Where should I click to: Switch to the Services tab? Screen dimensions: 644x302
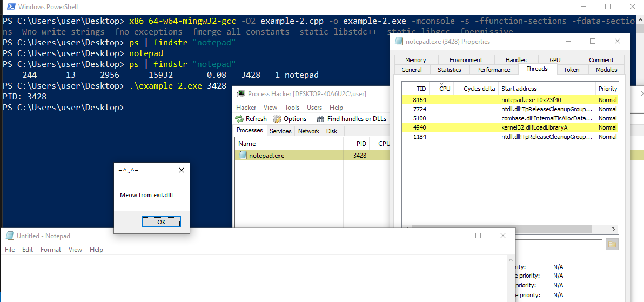tap(280, 131)
